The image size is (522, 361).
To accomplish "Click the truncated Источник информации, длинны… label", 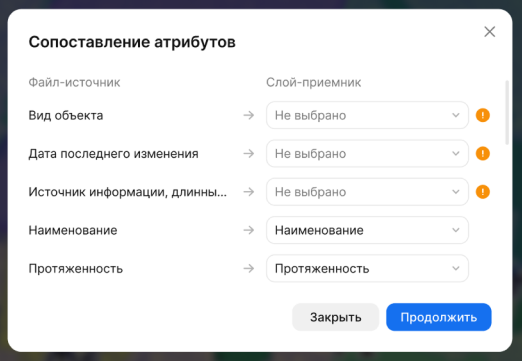I will click(128, 192).
